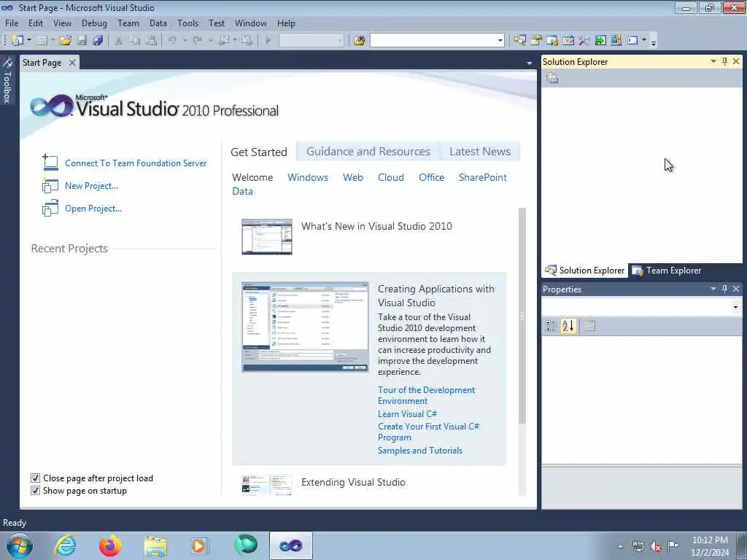747x560 pixels.
Task: Click the Save All toolbar icon
Action: click(98, 41)
